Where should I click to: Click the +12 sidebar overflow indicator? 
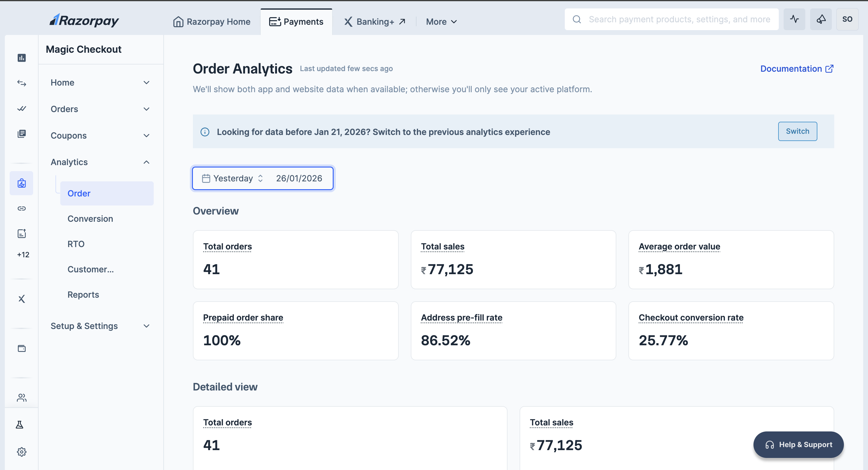coord(23,255)
